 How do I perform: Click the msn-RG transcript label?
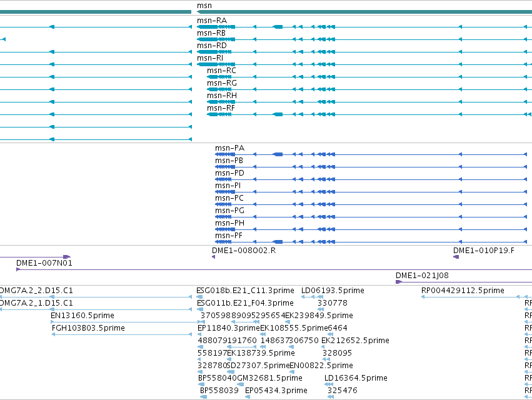222,83
